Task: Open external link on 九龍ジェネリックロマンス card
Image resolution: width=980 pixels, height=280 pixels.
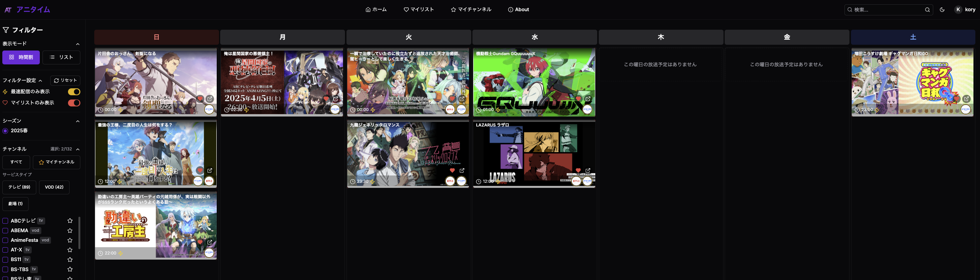Action: (x=462, y=170)
